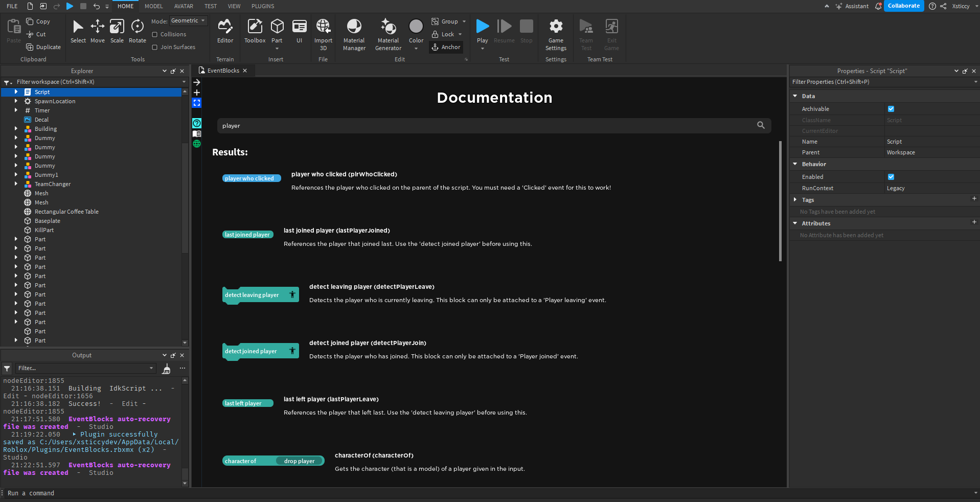Click the Anchor tool
Viewport: 980px width, 502px height.
tap(446, 47)
